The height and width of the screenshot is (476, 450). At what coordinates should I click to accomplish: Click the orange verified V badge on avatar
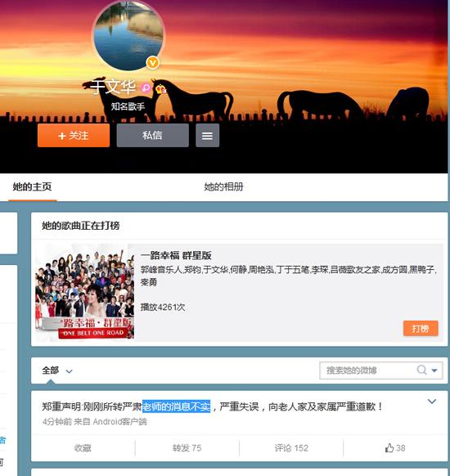[152, 62]
